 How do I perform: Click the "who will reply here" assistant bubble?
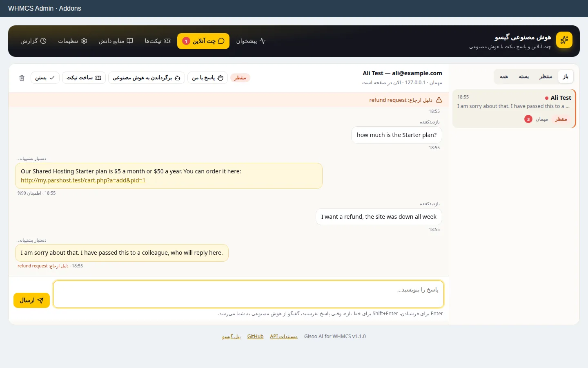tap(122, 253)
